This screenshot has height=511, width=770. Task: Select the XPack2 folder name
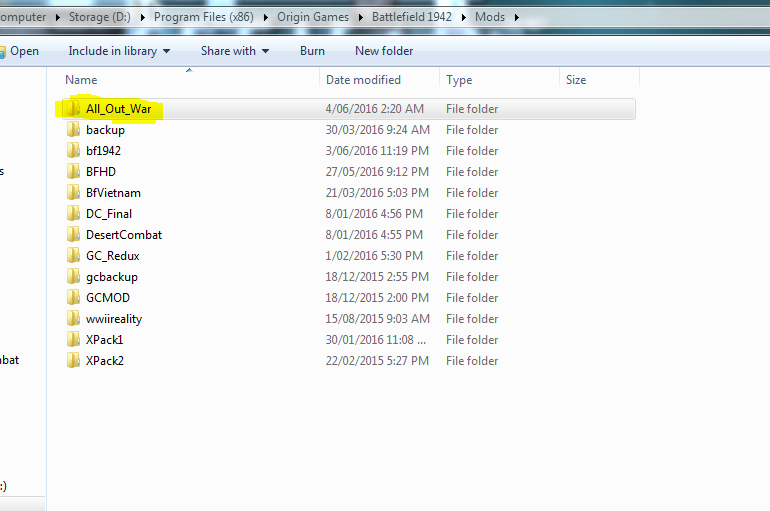(x=105, y=361)
